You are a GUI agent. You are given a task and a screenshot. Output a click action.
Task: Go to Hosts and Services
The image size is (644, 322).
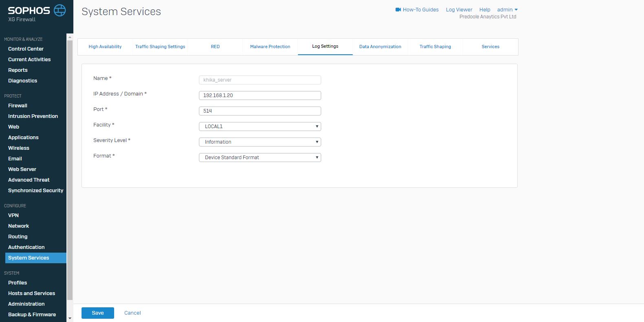coord(32,293)
